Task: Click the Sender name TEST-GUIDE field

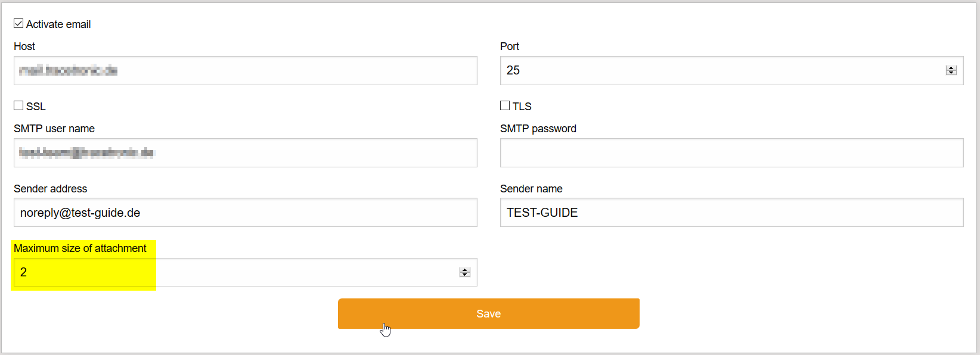Action: tap(731, 213)
